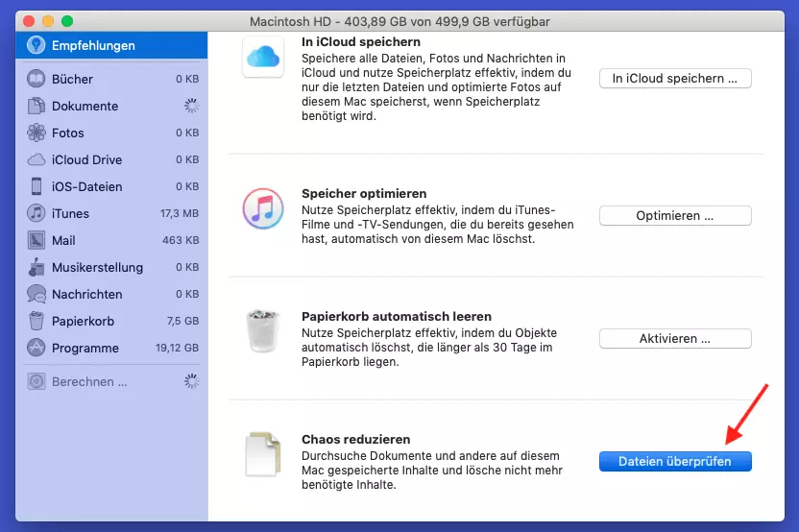Click the full trash can icon

263,330
